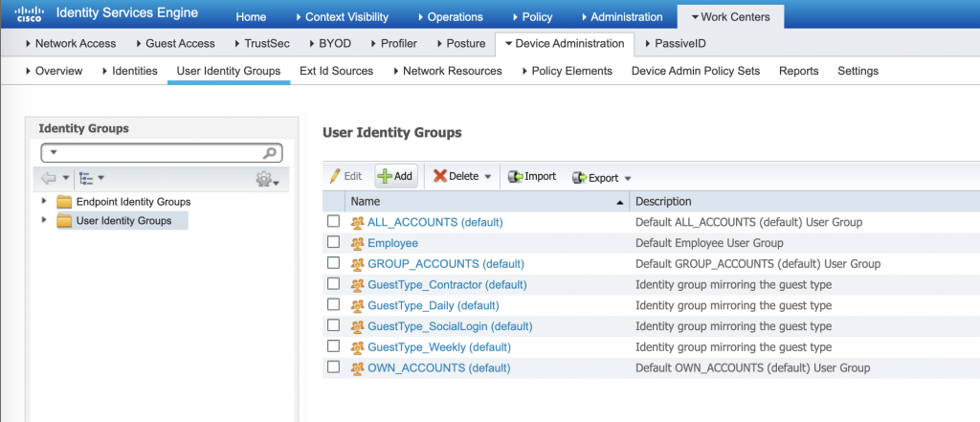980x422 pixels.
Task: Check the GROUP_ACCOUNTS (default) checkbox
Action: (x=333, y=262)
